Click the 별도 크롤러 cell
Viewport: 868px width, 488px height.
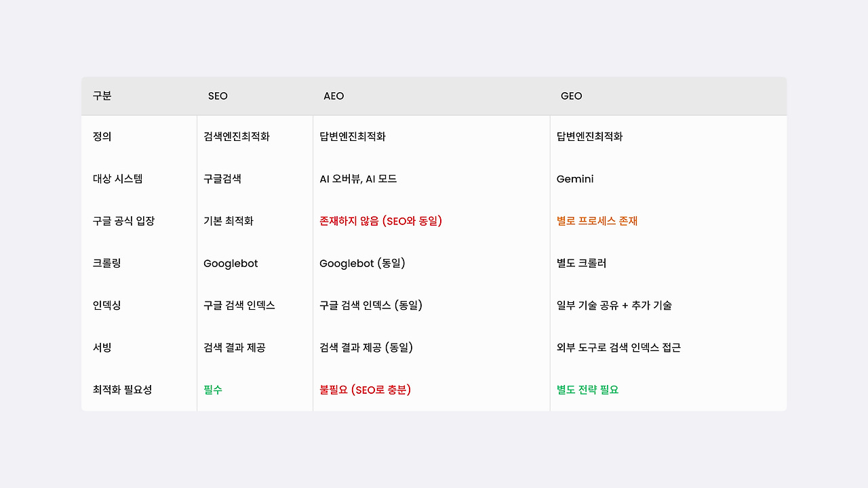pos(581,263)
